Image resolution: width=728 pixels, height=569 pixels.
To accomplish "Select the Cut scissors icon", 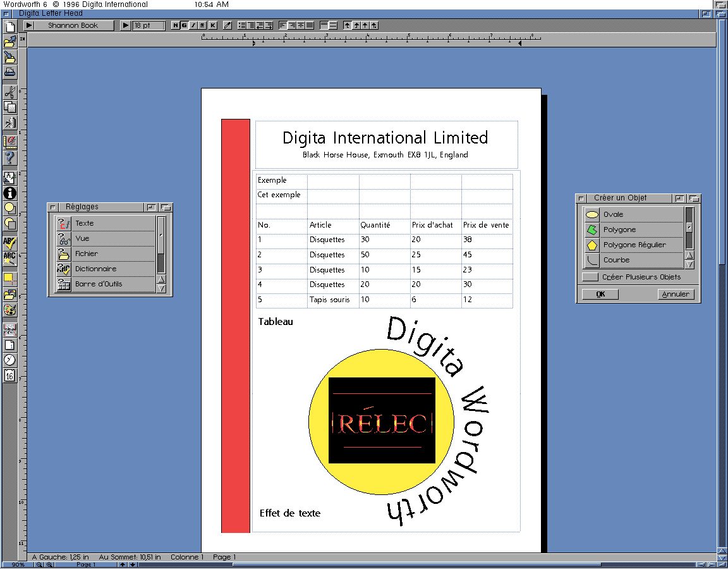I will pos(9,92).
